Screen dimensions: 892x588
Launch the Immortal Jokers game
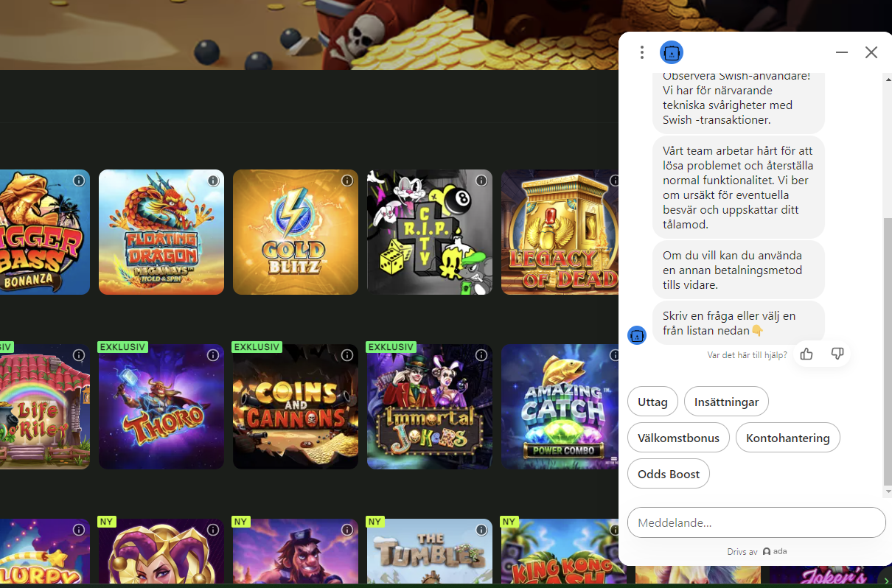point(430,407)
